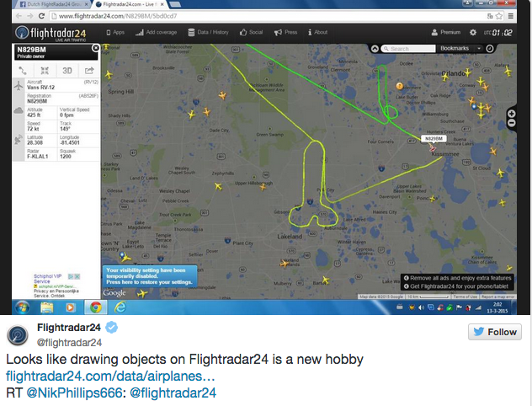Share this flight using the share icon

[x=89, y=71]
